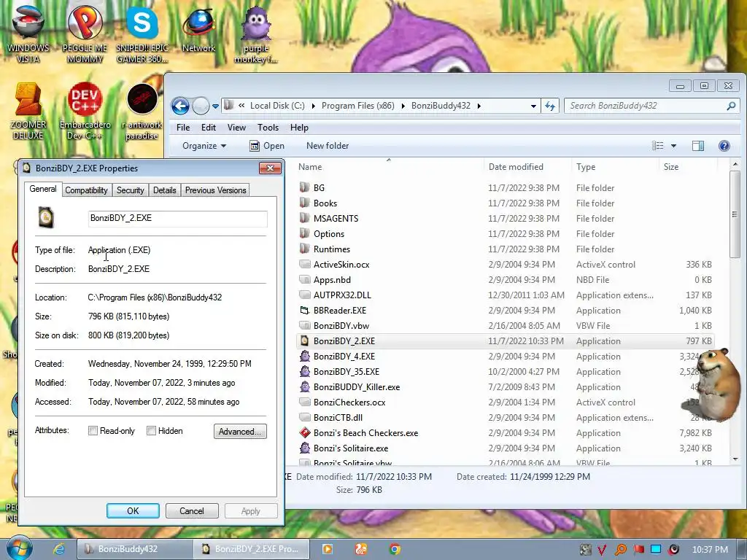The height and width of the screenshot is (560, 747).
Task: Select the BonziBDY_35.EXE file
Action: pyautogui.click(x=506, y=372)
